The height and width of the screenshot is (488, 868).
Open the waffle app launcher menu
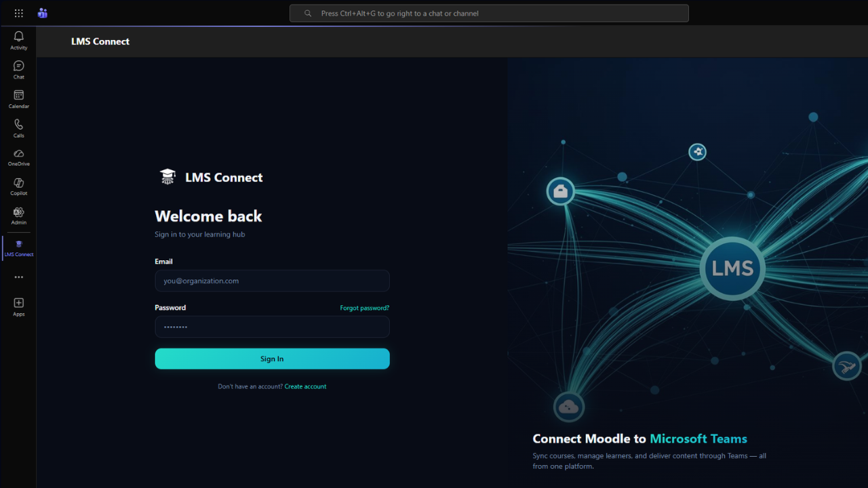tap(18, 13)
